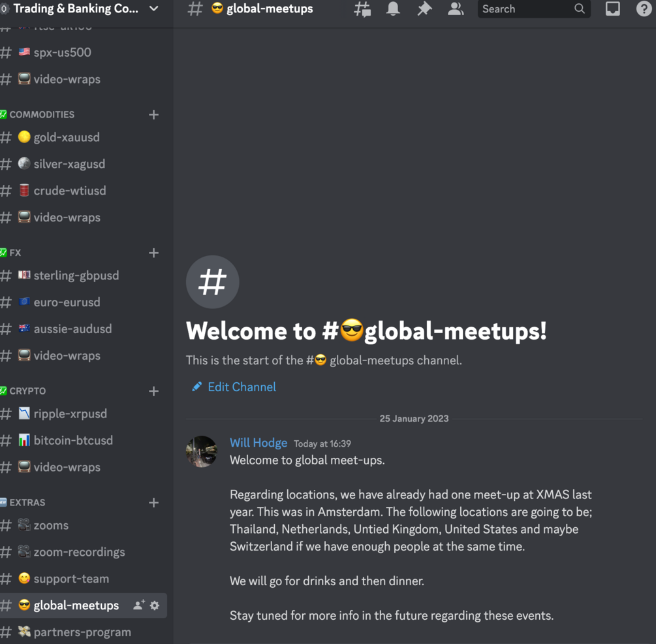Add a channel to FX category
Image resolution: width=656 pixels, height=644 pixels.
point(154,253)
